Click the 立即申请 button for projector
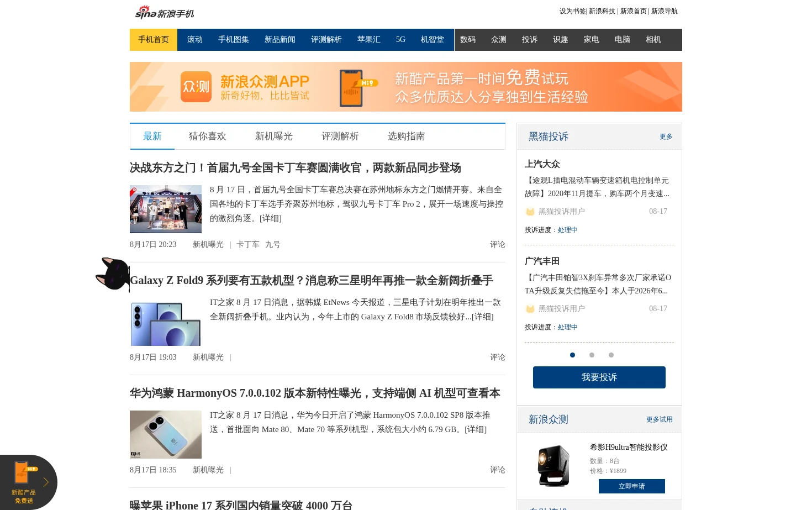This screenshot has height=510, width=812. (632, 486)
